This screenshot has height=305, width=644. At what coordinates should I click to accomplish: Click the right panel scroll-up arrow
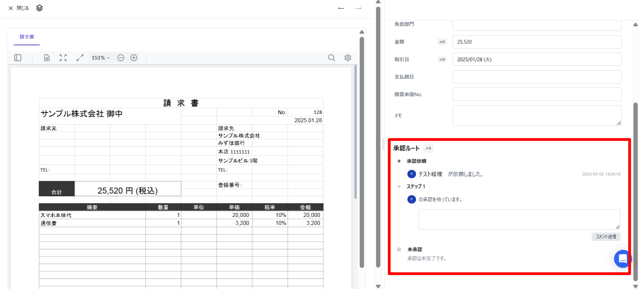pyautogui.click(x=635, y=24)
